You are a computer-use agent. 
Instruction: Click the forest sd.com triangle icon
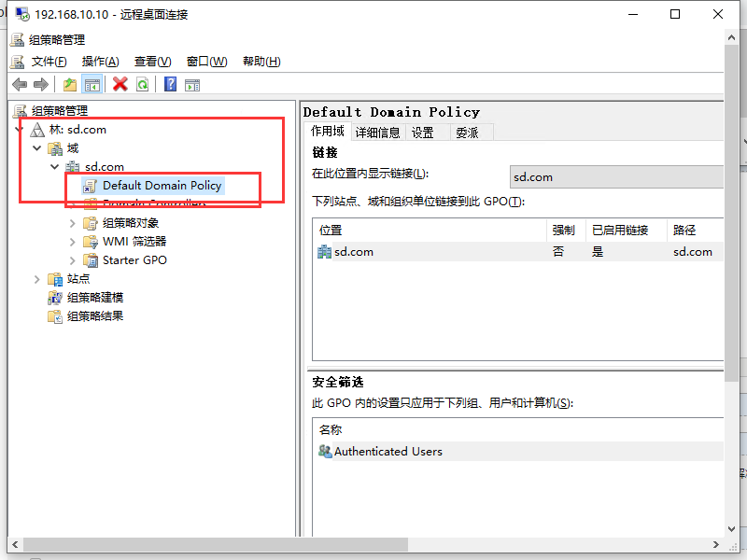tap(37, 130)
